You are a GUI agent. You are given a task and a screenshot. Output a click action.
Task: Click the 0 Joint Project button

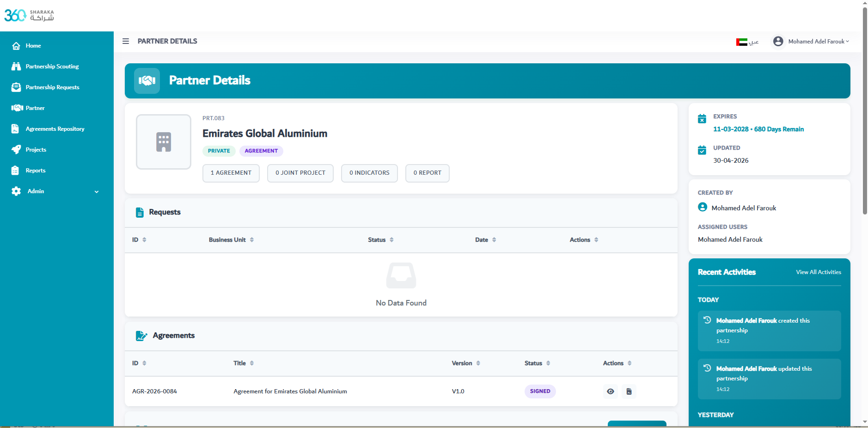point(300,173)
